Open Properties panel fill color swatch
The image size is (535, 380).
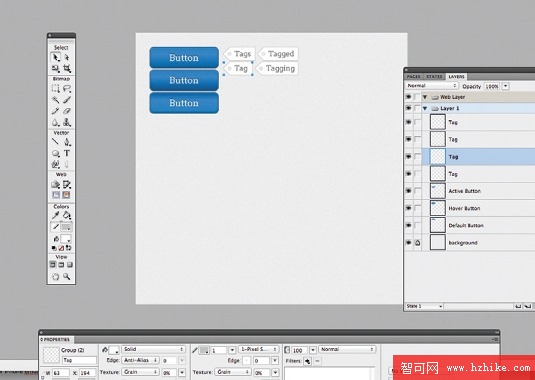tap(114, 350)
